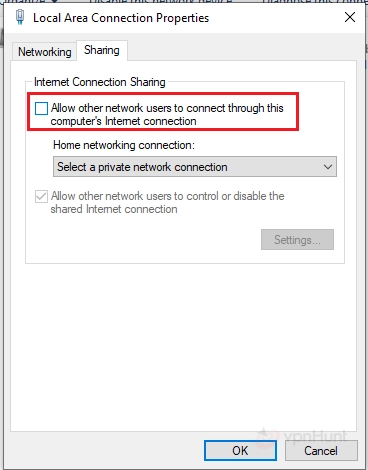Dismiss the dialog with Cancel
Image resolution: width=368 pixels, height=470 pixels.
click(x=321, y=451)
